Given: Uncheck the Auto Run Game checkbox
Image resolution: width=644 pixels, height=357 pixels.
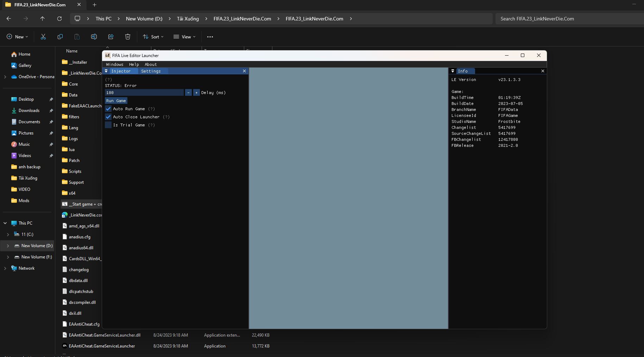Looking at the screenshot, I should [x=108, y=109].
